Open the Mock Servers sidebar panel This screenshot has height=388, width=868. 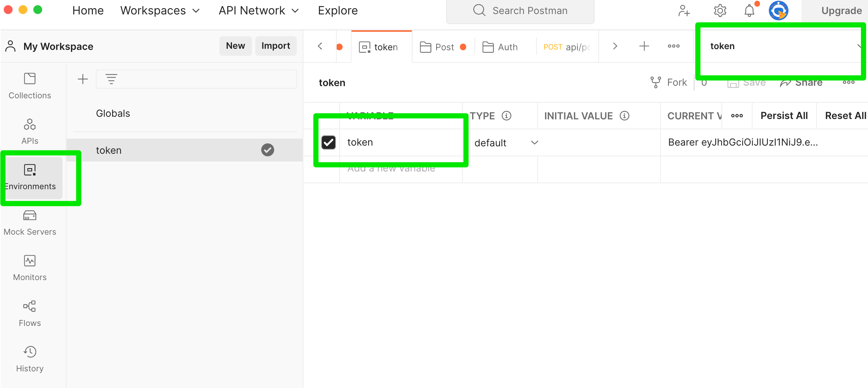click(x=30, y=223)
